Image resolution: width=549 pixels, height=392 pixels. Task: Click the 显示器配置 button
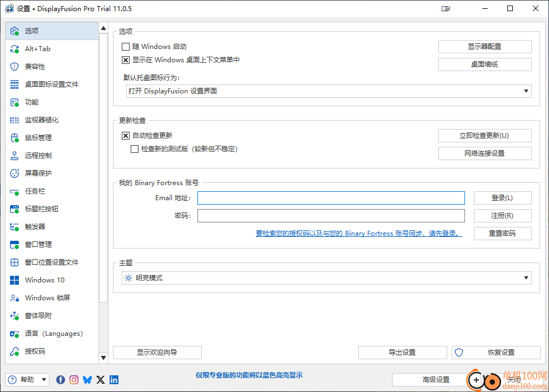[x=485, y=47]
